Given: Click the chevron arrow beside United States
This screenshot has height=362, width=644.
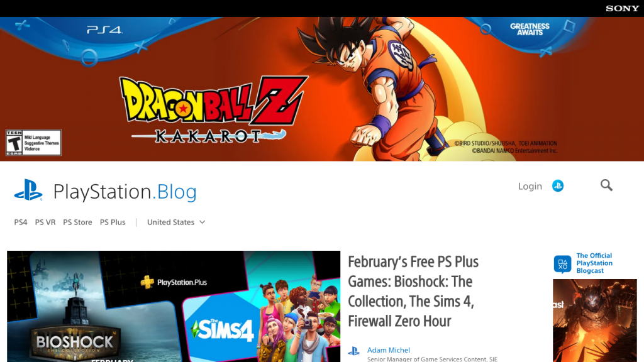Looking at the screenshot, I should click(x=202, y=222).
